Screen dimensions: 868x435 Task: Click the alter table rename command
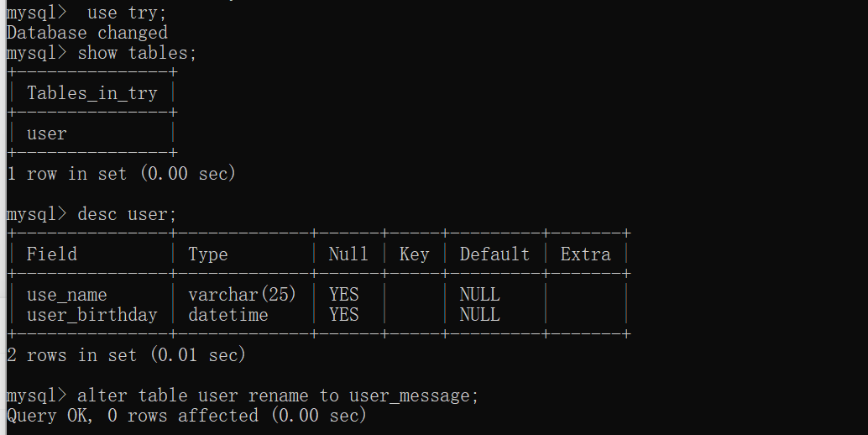click(x=278, y=396)
